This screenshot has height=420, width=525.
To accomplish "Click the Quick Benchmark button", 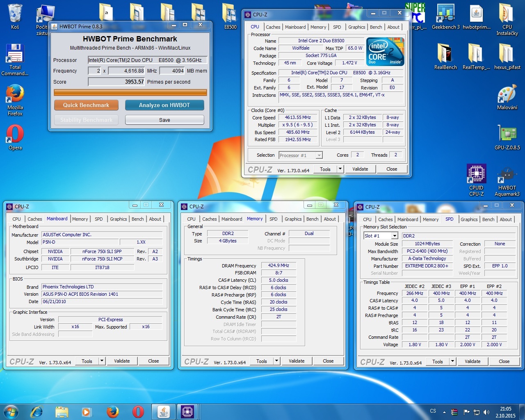I will (x=86, y=105).
